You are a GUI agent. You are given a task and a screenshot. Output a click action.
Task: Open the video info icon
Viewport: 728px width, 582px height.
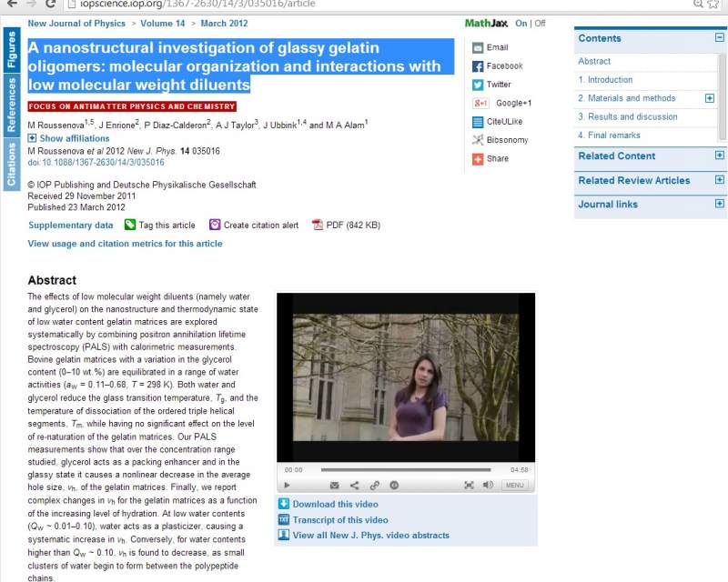[x=394, y=486]
